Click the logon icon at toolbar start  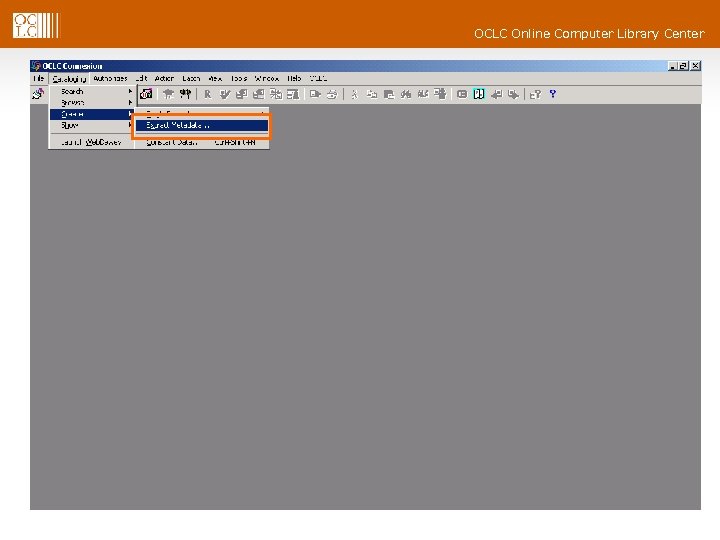[39, 94]
